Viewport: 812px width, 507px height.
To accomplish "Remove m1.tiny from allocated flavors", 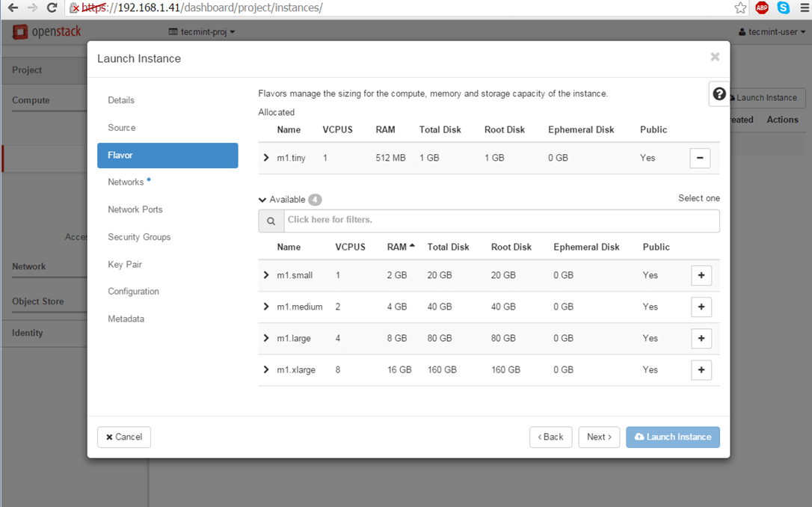I will coord(700,158).
